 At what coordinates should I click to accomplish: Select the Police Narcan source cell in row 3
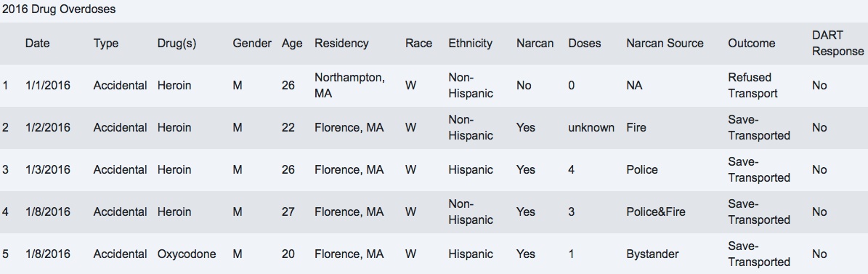(641, 169)
